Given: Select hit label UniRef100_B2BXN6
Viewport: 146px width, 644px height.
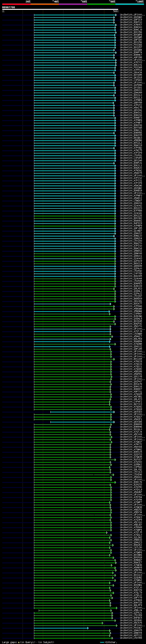Looking at the screenshot, I should click(131, 316).
